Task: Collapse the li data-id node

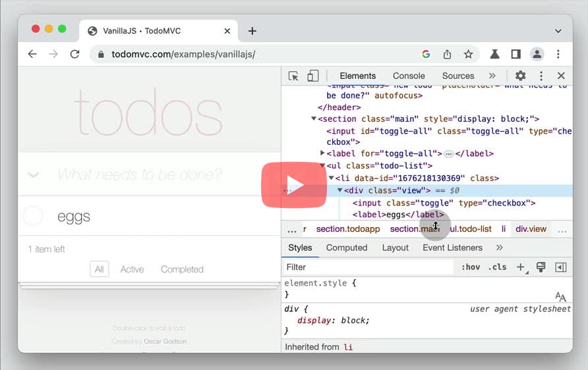Action: click(x=331, y=178)
